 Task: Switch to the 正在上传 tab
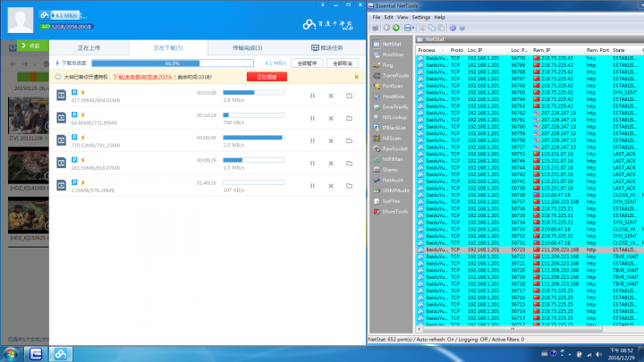click(x=89, y=47)
